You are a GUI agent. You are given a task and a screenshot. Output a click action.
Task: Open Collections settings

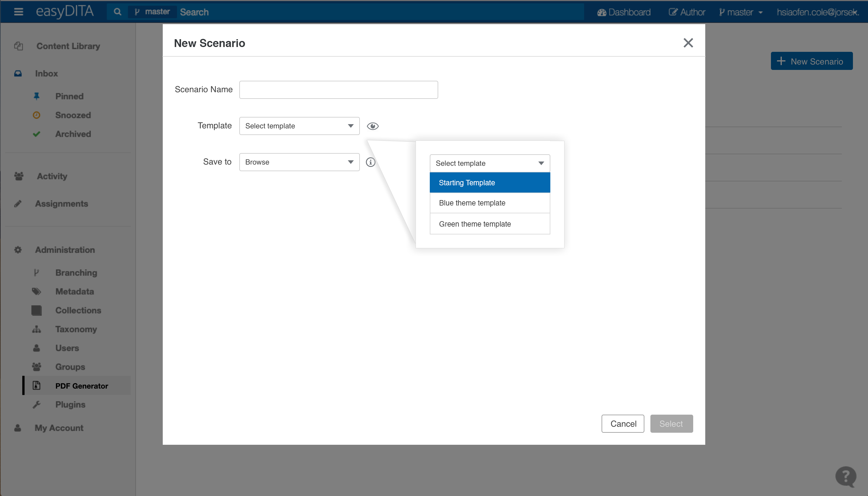[x=78, y=310]
